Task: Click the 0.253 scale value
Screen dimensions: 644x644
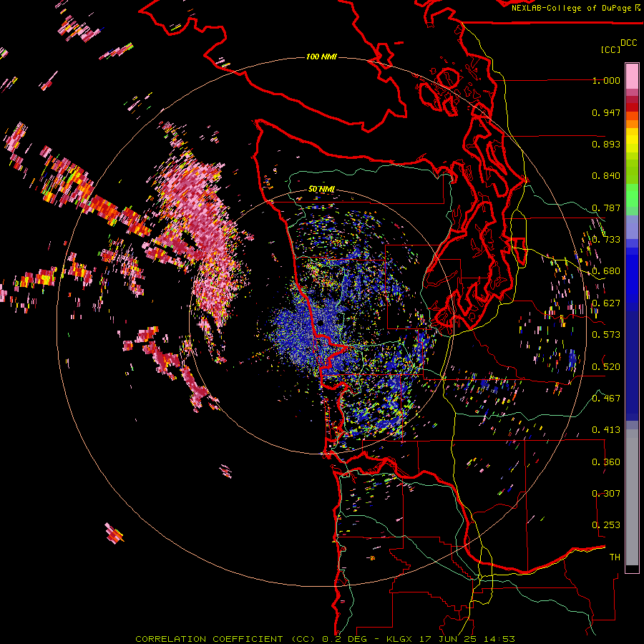Action: coord(606,525)
